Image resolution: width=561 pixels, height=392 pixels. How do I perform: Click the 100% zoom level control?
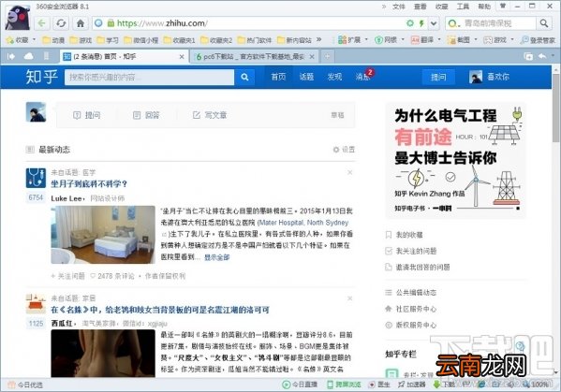[x=536, y=385]
